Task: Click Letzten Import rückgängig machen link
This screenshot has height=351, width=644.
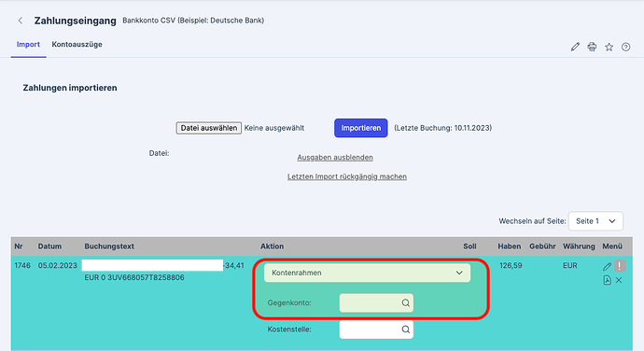Action: (x=347, y=176)
